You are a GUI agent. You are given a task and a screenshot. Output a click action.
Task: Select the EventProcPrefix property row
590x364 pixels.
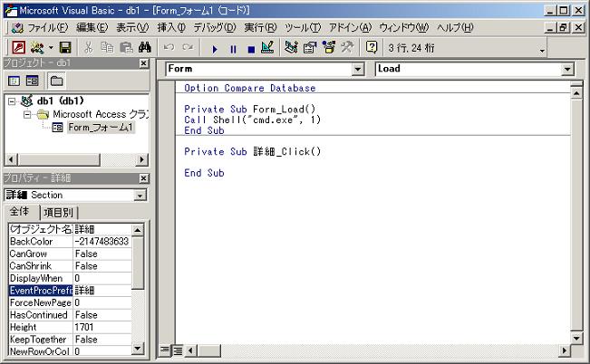click(70, 291)
